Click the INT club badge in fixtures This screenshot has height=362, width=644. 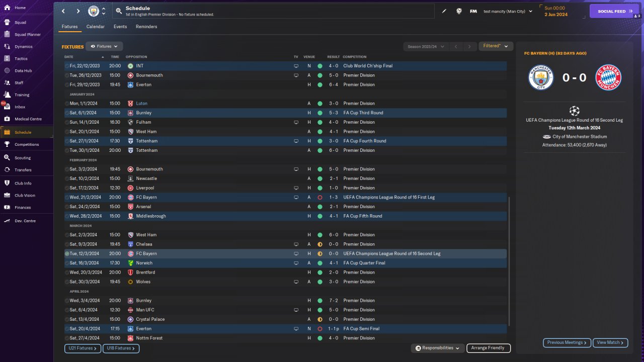tap(130, 66)
